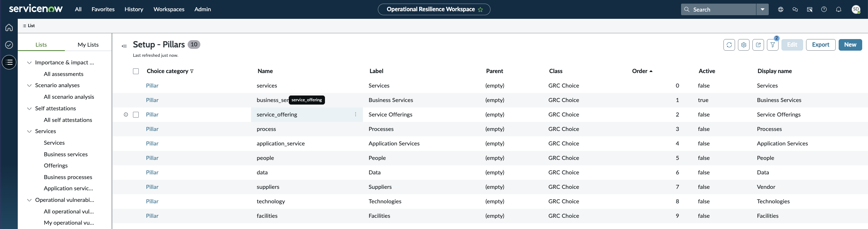The width and height of the screenshot is (868, 229).
Task: Open the Favorites menu
Action: coord(103,9)
